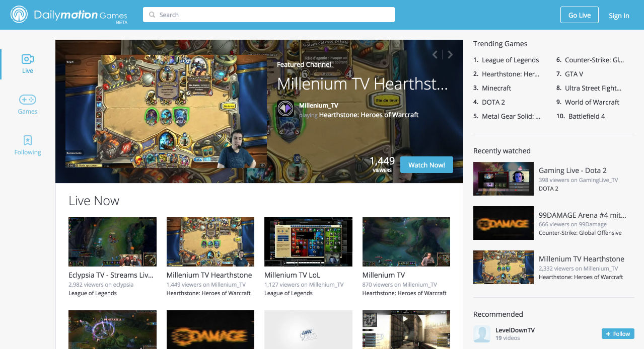Open GTA V in Trending Games
The width and height of the screenshot is (644, 349).
(574, 74)
